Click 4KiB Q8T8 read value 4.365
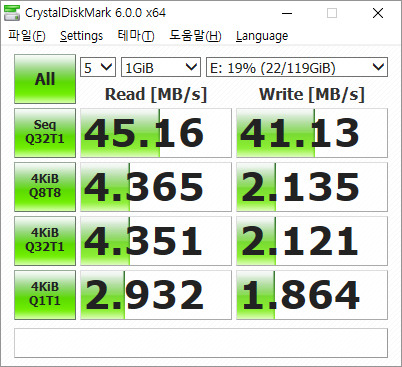 pos(156,187)
